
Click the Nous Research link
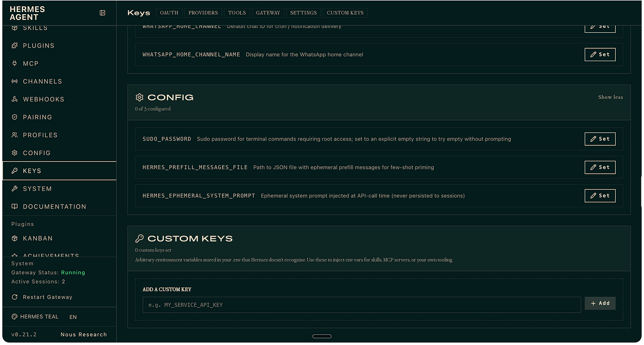tap(84, 335)
